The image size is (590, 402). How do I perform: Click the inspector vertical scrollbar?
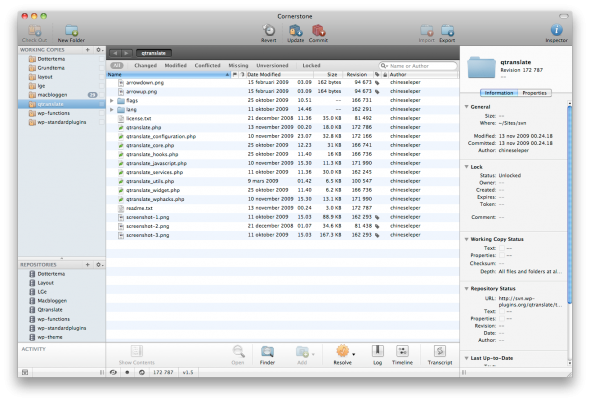click(x=570, y=205)
